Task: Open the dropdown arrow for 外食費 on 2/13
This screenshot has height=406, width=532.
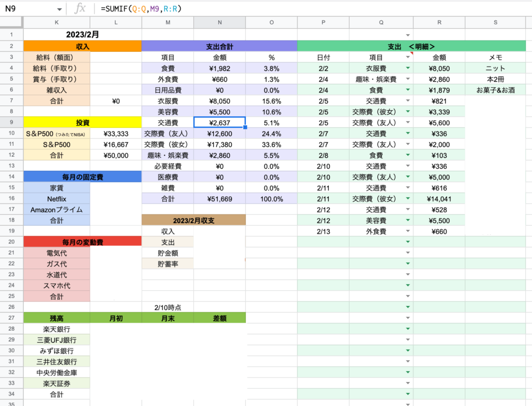Action: point(407,232)
